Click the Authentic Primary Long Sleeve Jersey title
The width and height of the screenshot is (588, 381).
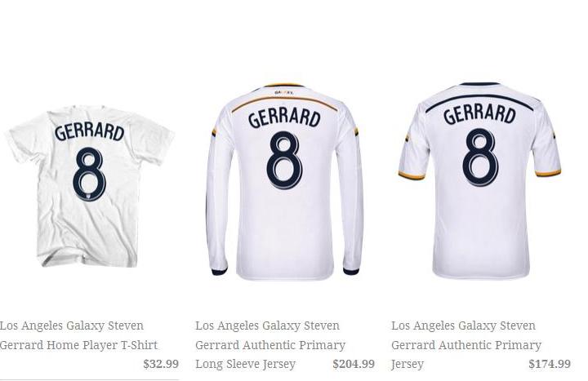coord(270,344)
